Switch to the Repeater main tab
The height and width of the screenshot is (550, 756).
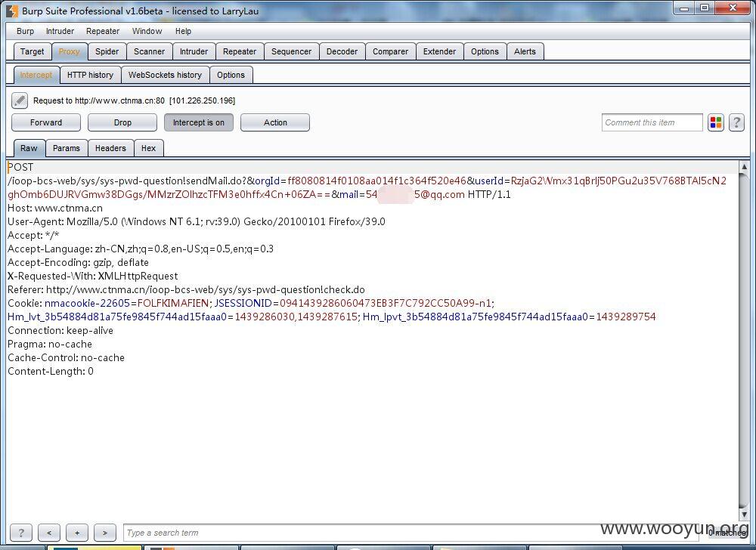[240, 51]
